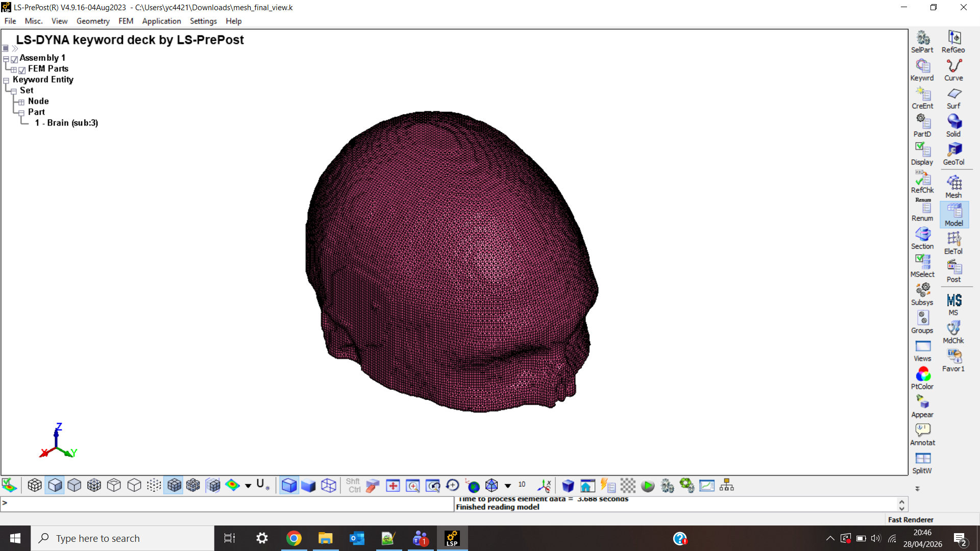Open the Renum renumber tool
The width and height of the screenshot is (980, 551).
click(922, 210)
